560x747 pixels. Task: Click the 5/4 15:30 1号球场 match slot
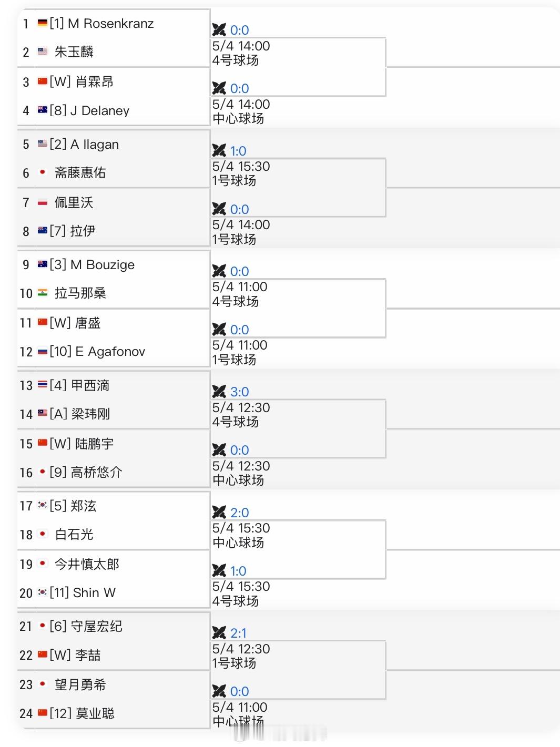(298, 173)
